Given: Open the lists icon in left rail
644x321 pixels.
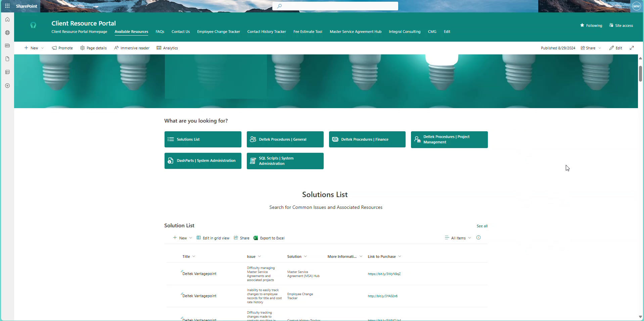Looking at the screenshot, I should (7, 72).
